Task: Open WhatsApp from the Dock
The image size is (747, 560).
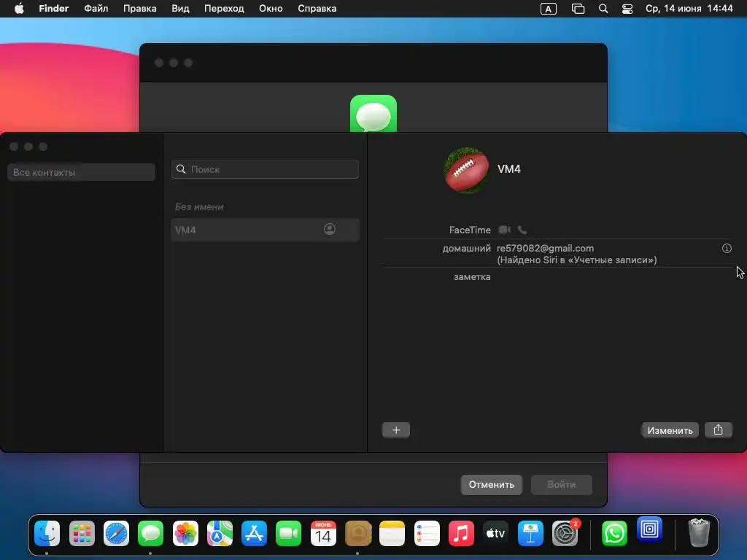Action: [x=614, y=533]
